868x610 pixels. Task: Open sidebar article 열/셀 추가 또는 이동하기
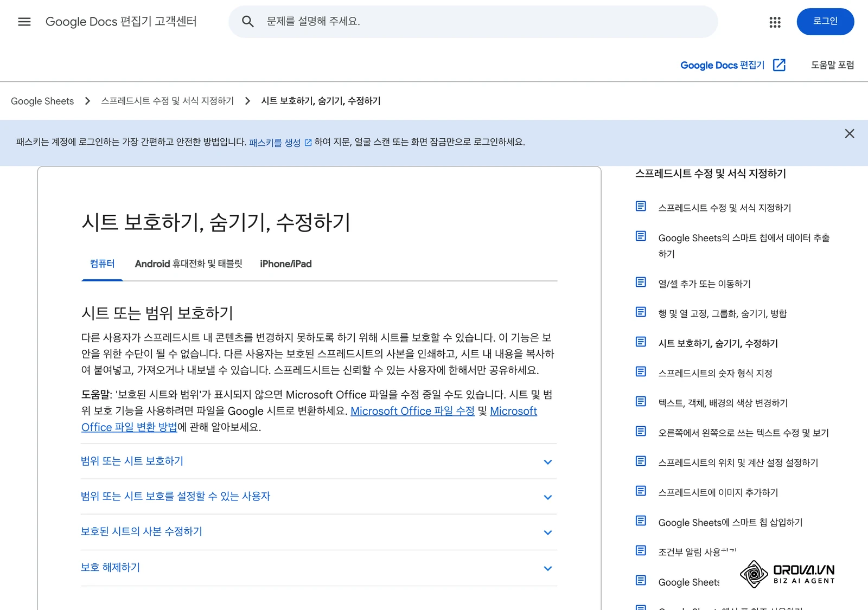(x=704, y=284)
